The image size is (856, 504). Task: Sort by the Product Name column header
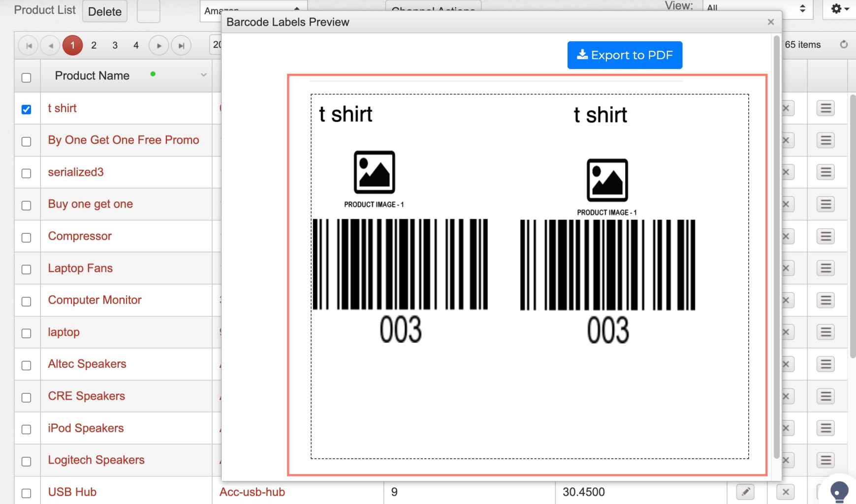[x=92, y=75]
